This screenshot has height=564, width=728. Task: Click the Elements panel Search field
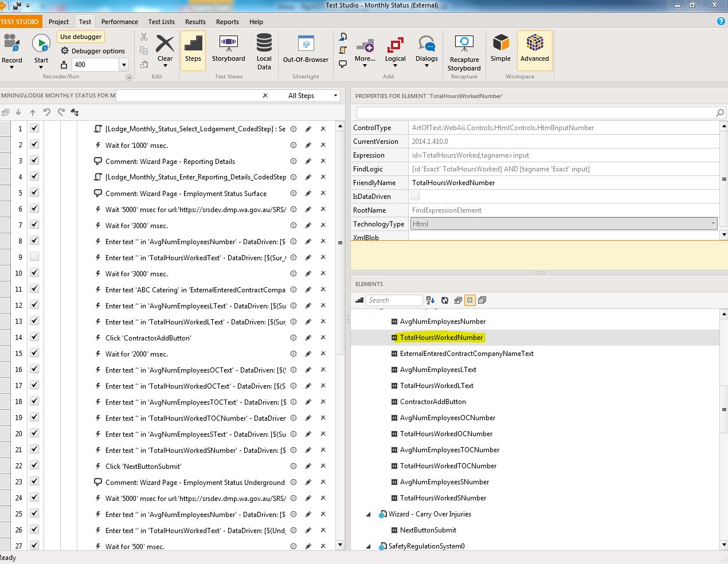tap(394, 300)
